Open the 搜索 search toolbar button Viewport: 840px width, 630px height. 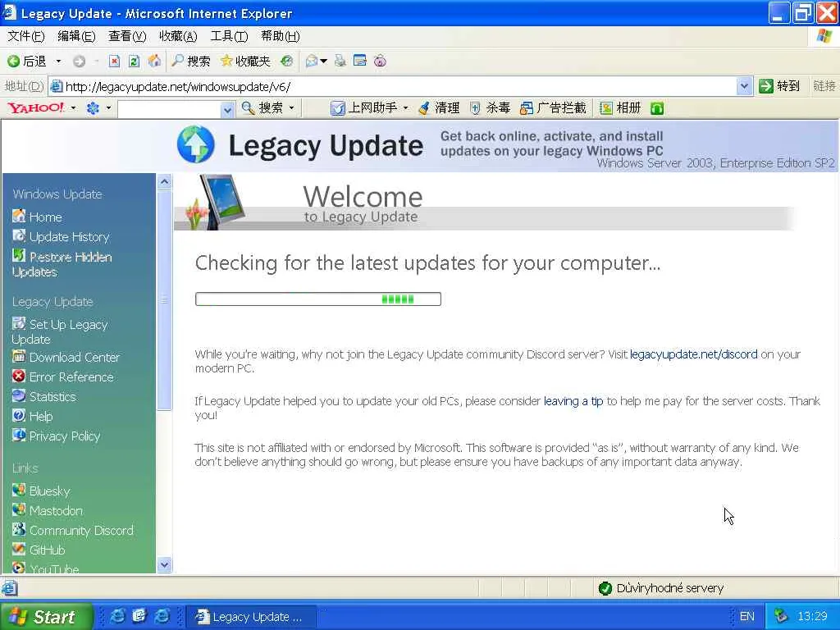190,61
